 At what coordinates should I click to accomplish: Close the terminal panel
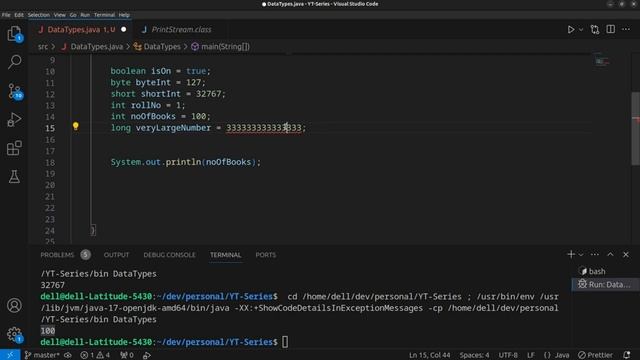(x=626, y=254)
